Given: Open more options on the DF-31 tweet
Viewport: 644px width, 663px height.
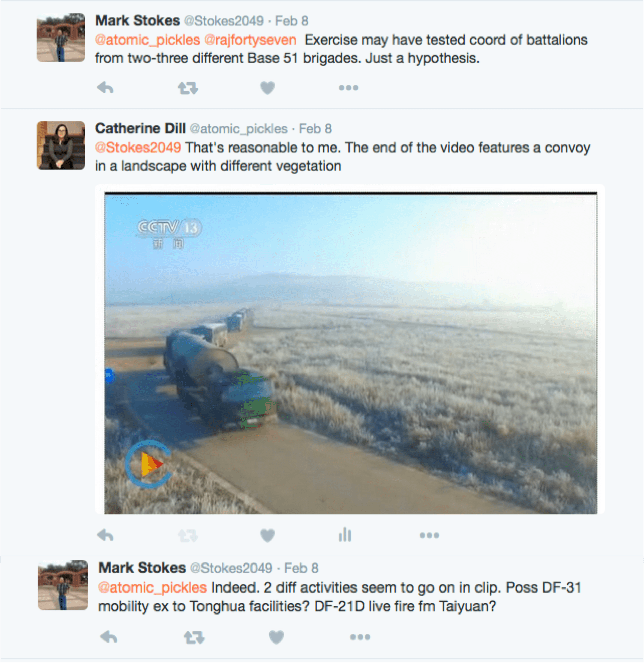Looking at the screenshot, I should click(x=360, y=637).
